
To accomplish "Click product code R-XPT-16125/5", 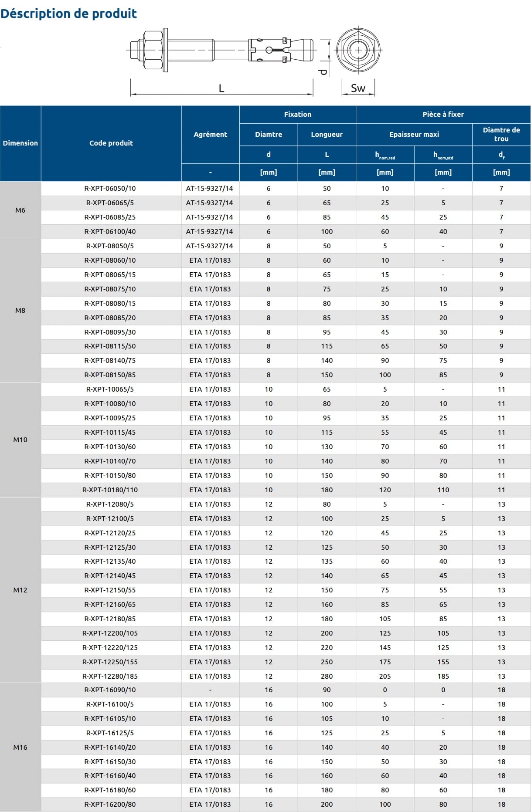I will point(110,733).
